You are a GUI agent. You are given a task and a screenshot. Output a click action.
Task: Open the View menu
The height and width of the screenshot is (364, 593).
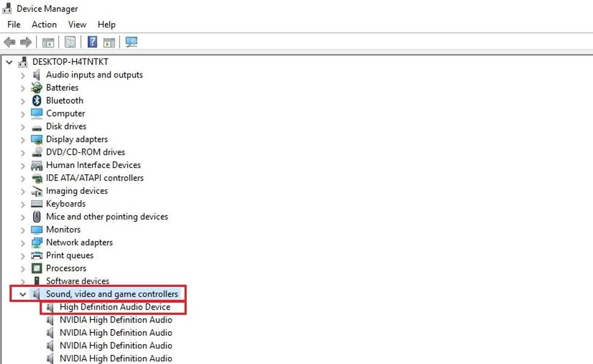point(77,24)
